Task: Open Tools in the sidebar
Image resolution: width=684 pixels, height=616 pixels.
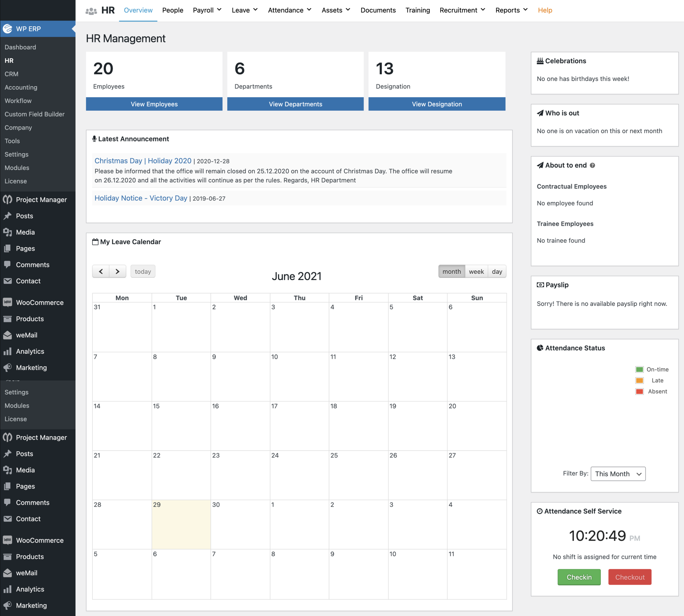Action: tap(12, 141)
